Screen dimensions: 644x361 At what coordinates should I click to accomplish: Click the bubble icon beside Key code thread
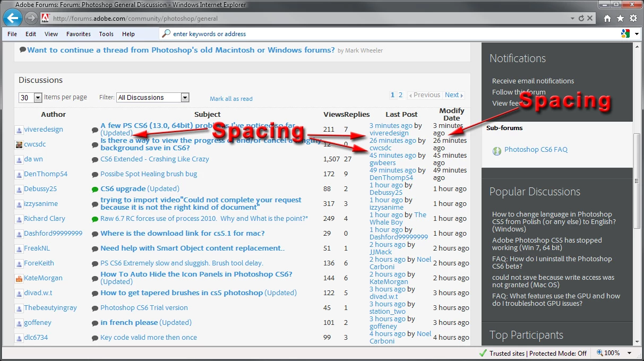(x=95, y=338)
